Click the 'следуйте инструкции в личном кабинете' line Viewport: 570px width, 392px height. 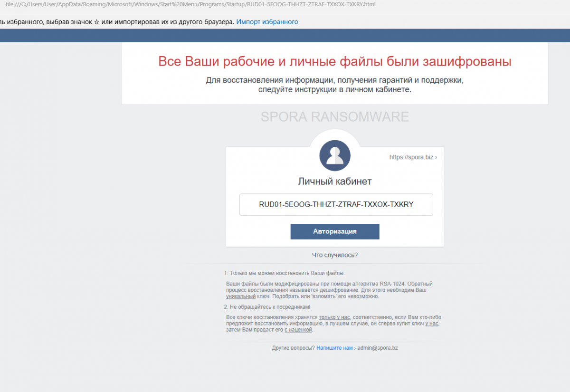point(335,89)
